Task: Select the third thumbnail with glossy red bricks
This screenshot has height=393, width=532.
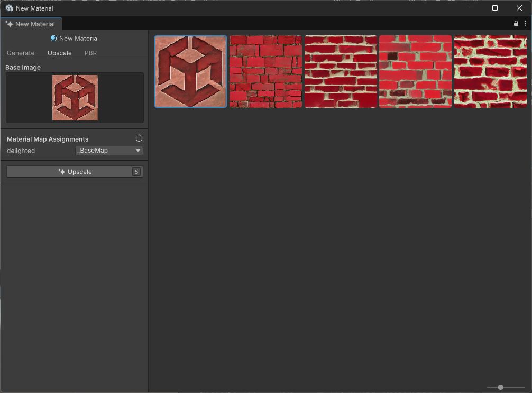Action: (x=341, y=71)
